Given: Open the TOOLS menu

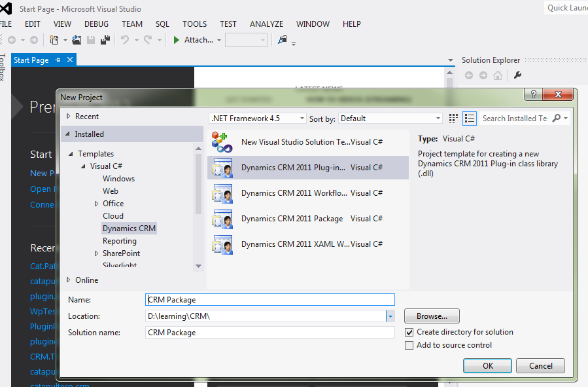Looking at the screenshot, I should coord(195,24).
